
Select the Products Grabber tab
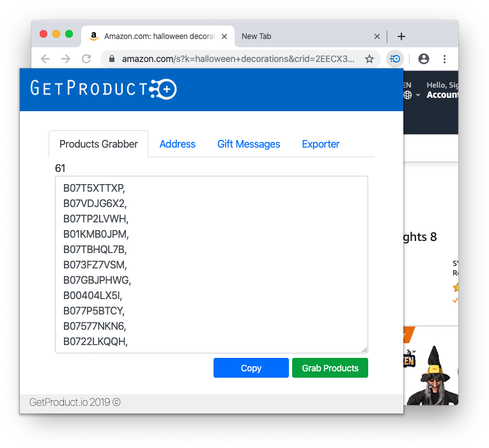coord(98,144)
